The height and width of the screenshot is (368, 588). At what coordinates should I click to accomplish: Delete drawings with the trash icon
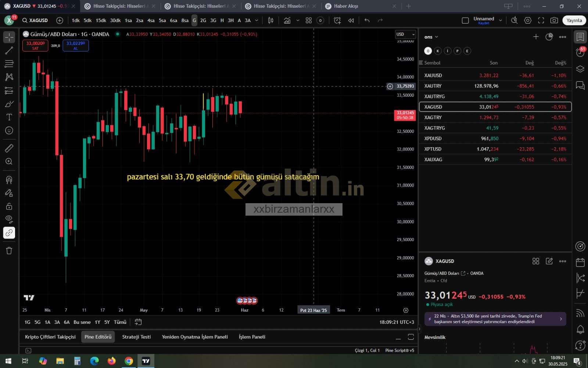point(9,251)
